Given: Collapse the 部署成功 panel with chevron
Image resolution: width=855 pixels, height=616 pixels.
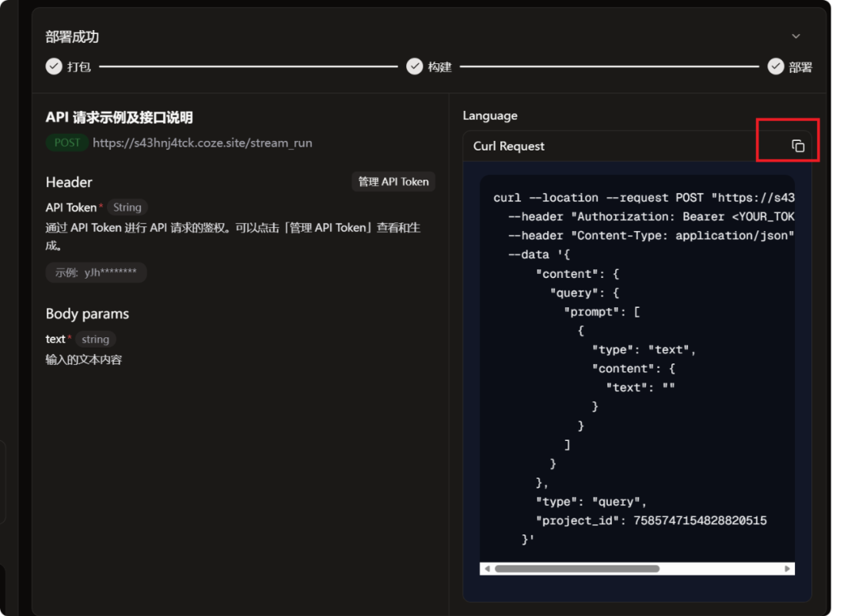Looking at the screenshot, I should coord(796,36).
